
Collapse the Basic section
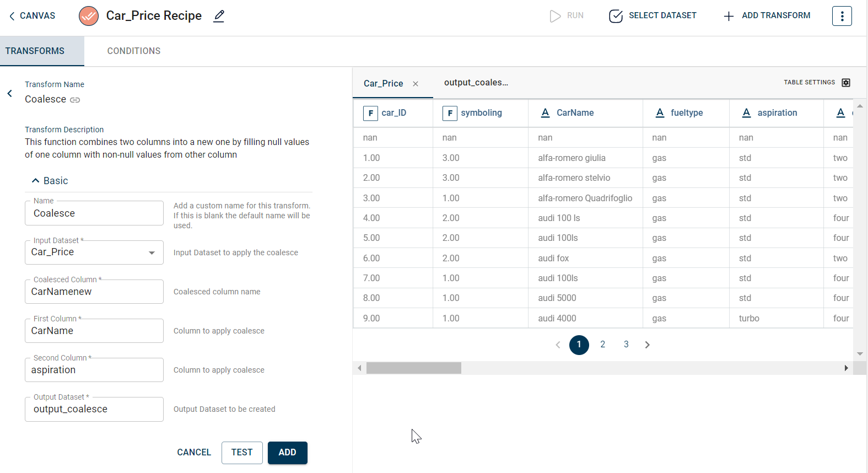tap(36, 181)
